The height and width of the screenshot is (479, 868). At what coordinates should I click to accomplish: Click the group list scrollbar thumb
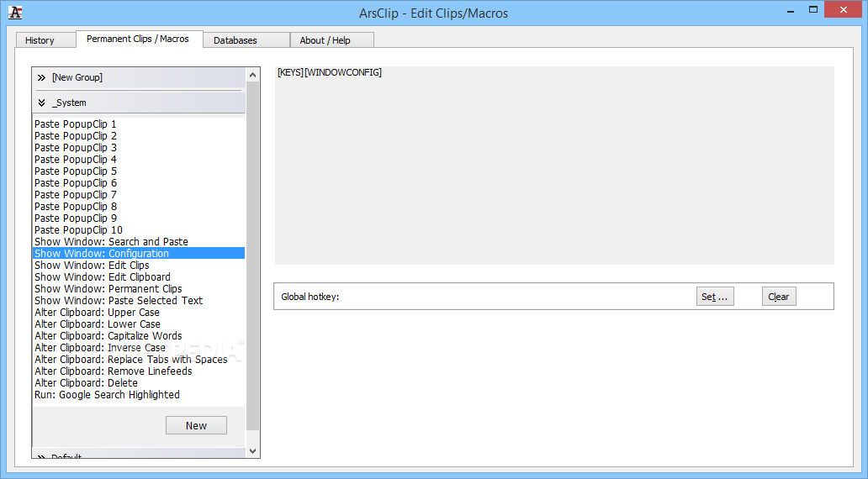(252, 255)
